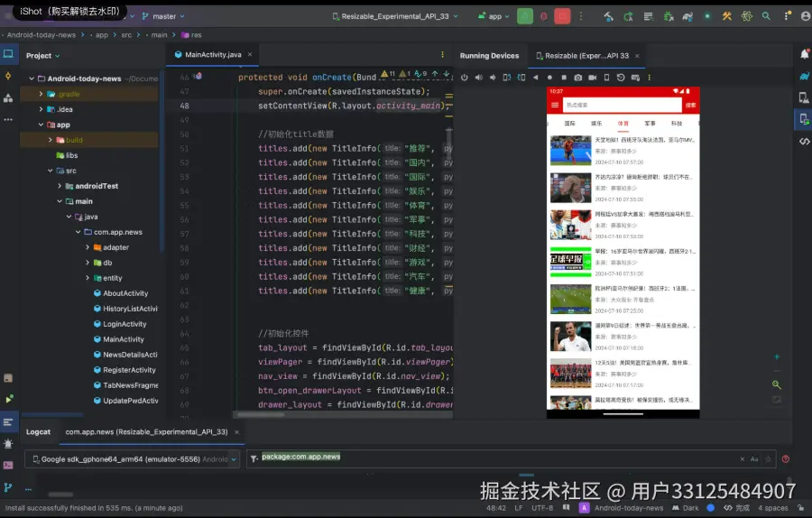The image size is (812, 518).
Task: Open the Logcat device selector dropdown
Action: pyautogui.click(x=132, y=459)
